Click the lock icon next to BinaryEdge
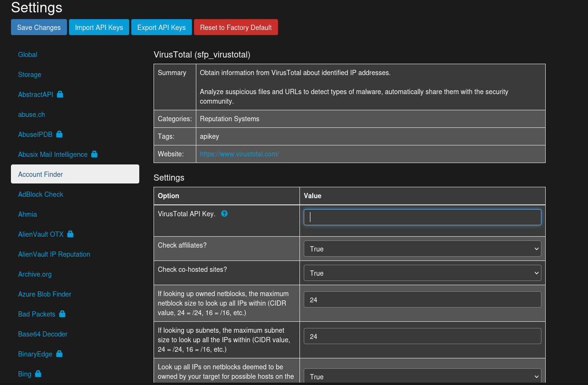Viewport: 588px width, 385px height. coord(59,354)
